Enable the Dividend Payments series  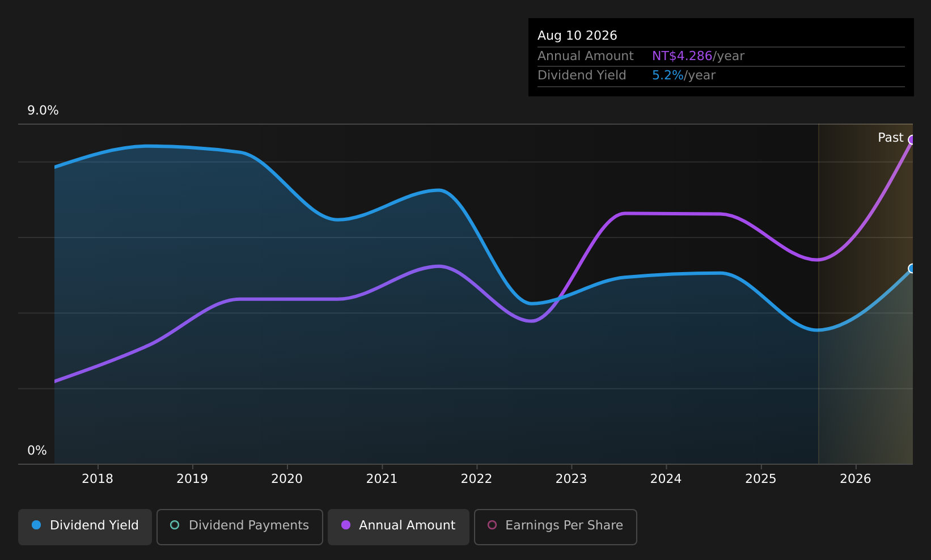click(240, 527)
